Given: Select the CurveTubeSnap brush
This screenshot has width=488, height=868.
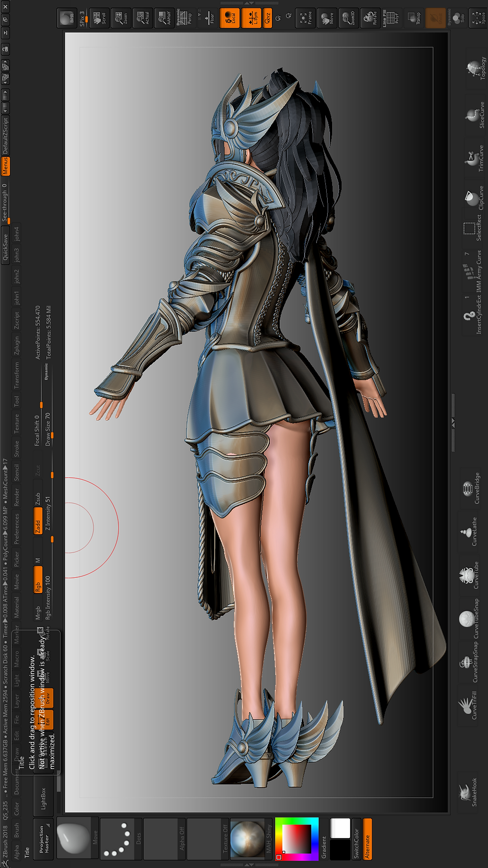Looking at the screenshot, I should [470, 618].
